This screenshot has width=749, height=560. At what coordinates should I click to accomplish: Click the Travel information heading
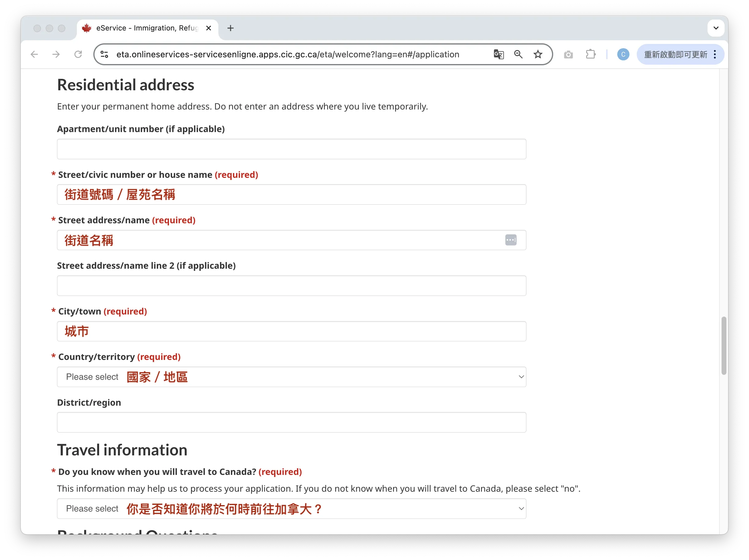pos(122,450)
